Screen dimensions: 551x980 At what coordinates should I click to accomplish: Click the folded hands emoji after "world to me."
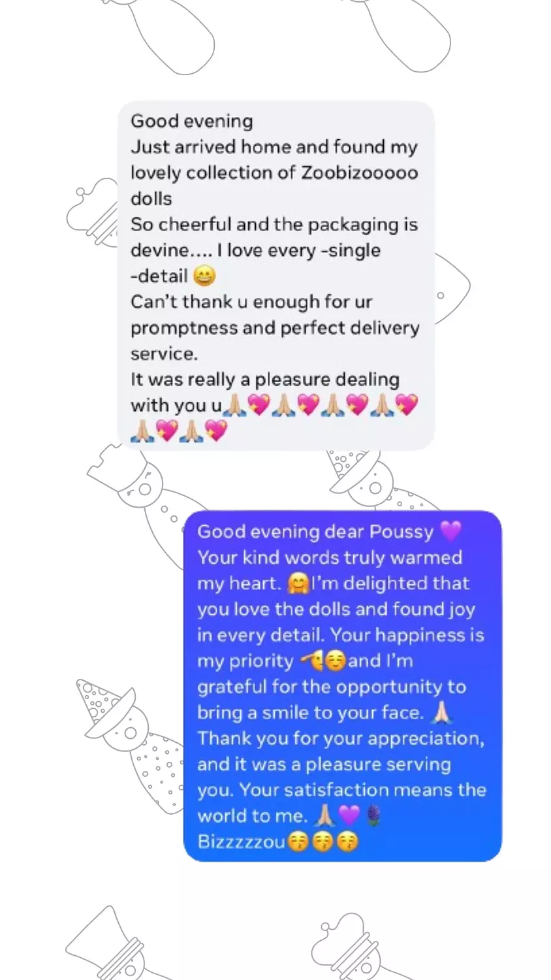tap(325, 816)
